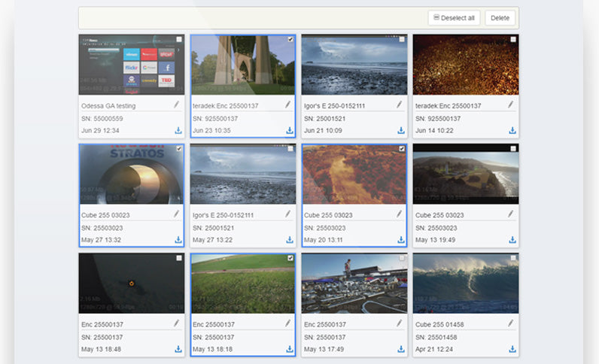599x364 pixels.
Task: Edit the Odessa GA testing name
Action: [x=176, y=105]
